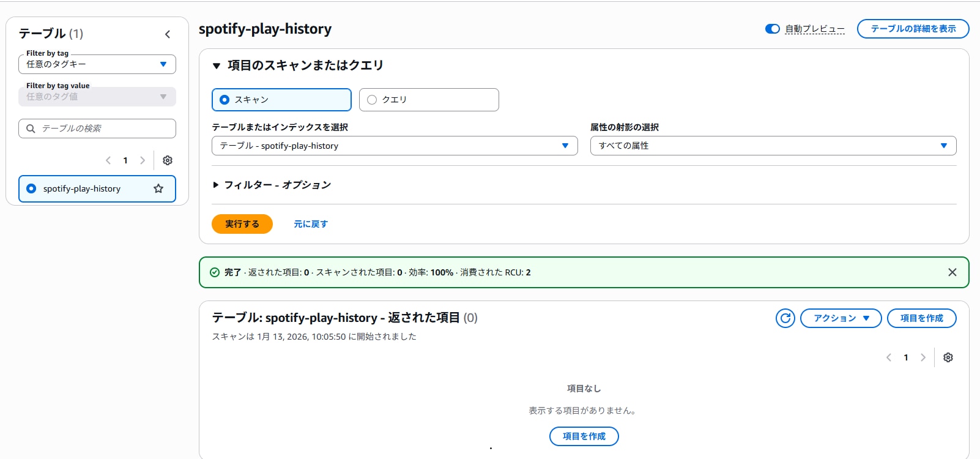Click the 元に戻す link
The height and width of the screenshot is (459, 980).
[311, 224]
